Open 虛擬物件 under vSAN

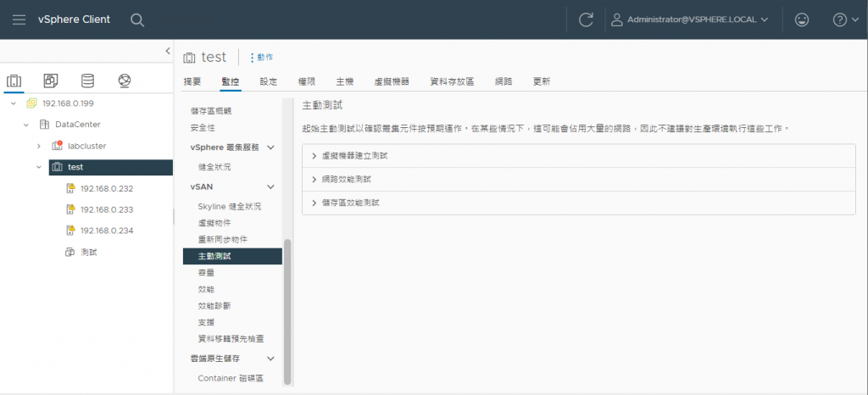tap(214, 223)
